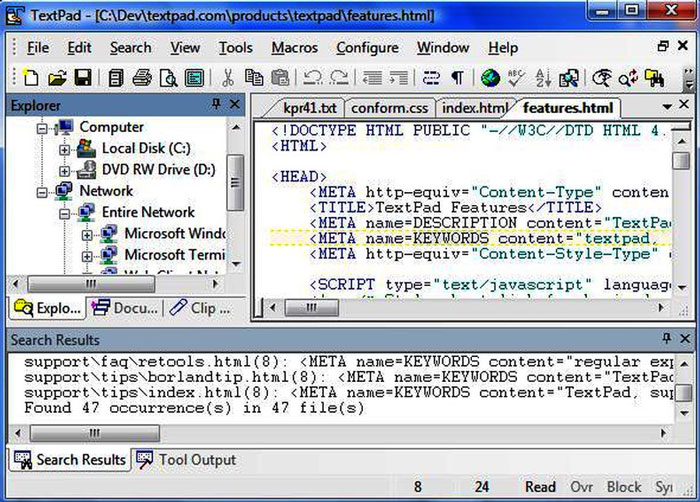Open Replace with the magnifier arrows icon
This screenshot has height=502, width=700.
coord(628,78)
